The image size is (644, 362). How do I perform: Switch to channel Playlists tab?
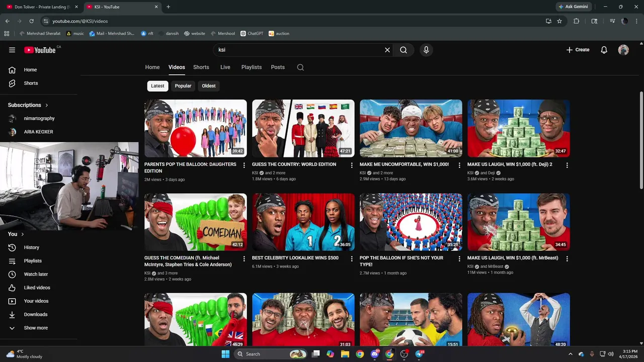[252, 67]
